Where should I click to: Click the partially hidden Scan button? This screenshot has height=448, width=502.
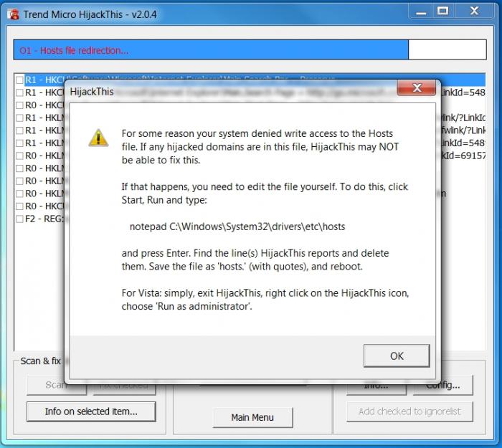57,386
